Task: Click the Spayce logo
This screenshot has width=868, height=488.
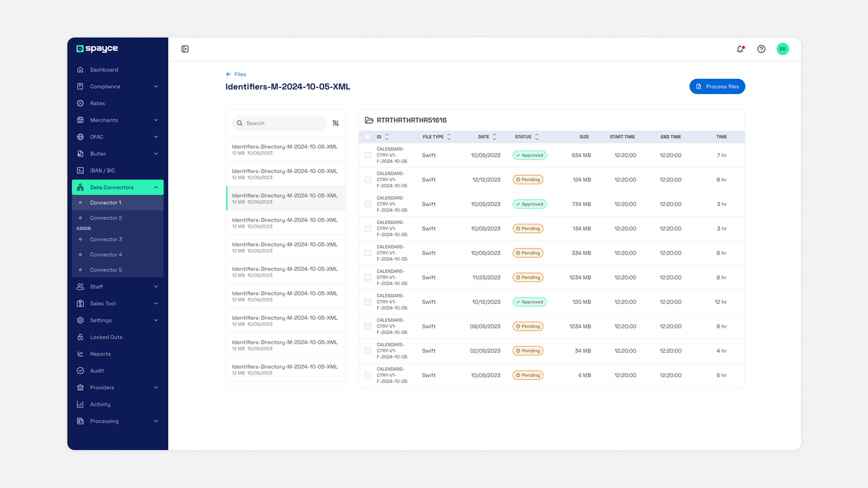Action: [x=97, y=49]
